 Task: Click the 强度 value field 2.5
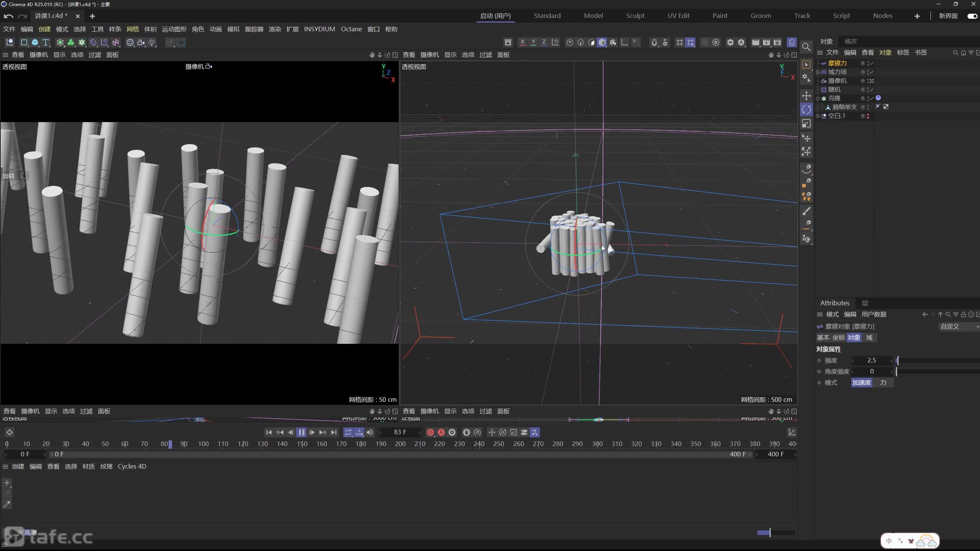pyautogui.click(x=872, y=360)
